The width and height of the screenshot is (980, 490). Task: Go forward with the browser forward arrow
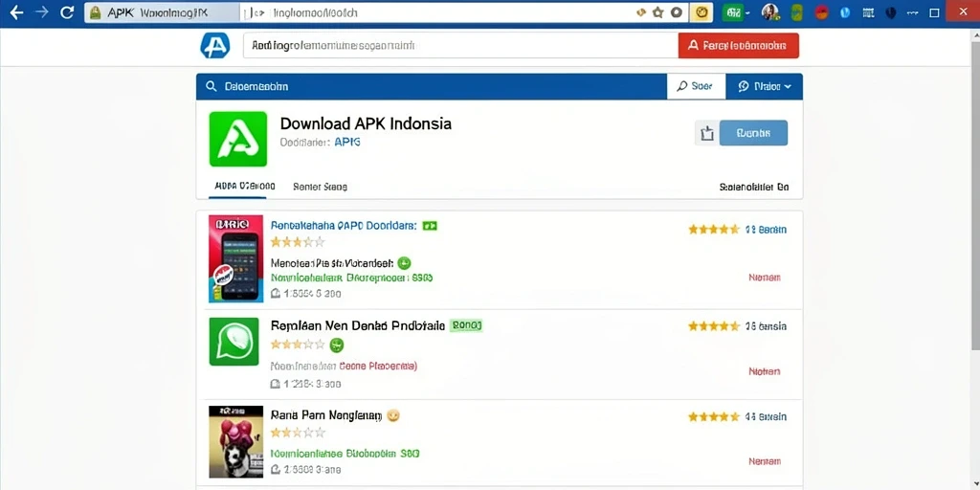tap(42, 12)
